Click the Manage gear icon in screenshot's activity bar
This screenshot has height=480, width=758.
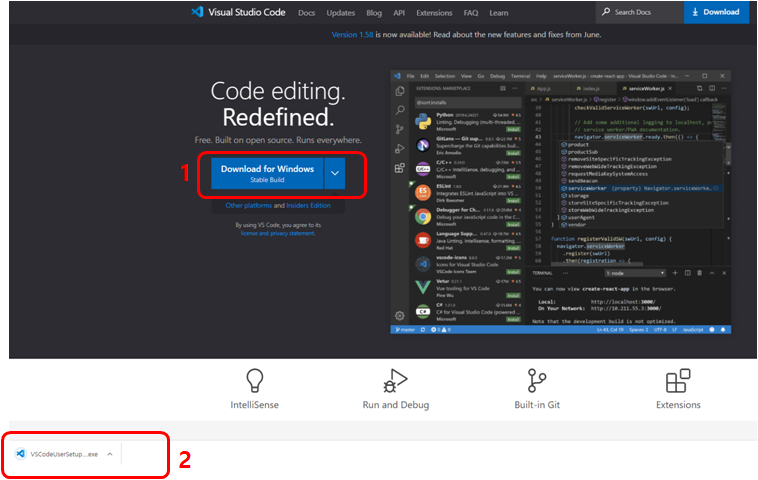pos(400,316)
